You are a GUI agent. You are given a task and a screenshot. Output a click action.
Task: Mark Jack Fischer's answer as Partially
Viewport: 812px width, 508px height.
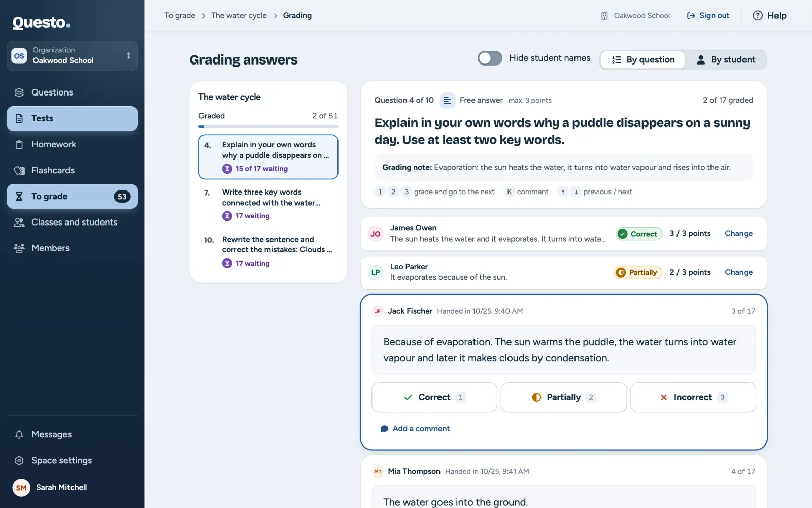click(x=563, y=397)
